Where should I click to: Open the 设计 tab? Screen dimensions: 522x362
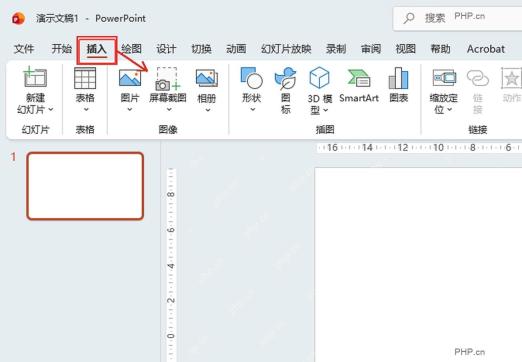click(166, 49)
